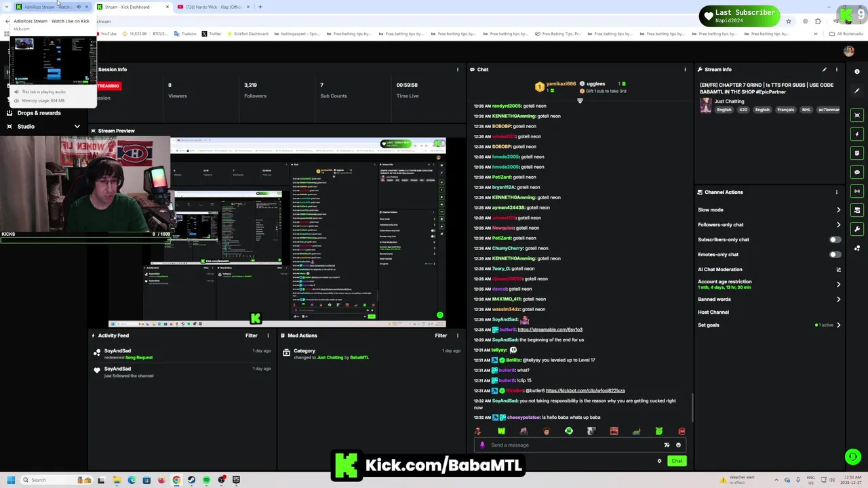This screenshot has width=868, height=488.
Task: Toggle Emotes-only chat switch
Action: point(835,254)
